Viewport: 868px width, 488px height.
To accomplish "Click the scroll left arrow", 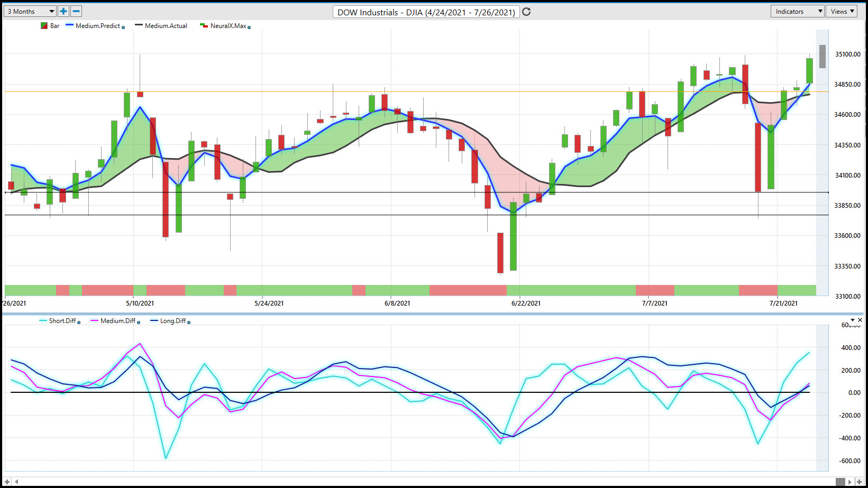I will pos(17,482).
